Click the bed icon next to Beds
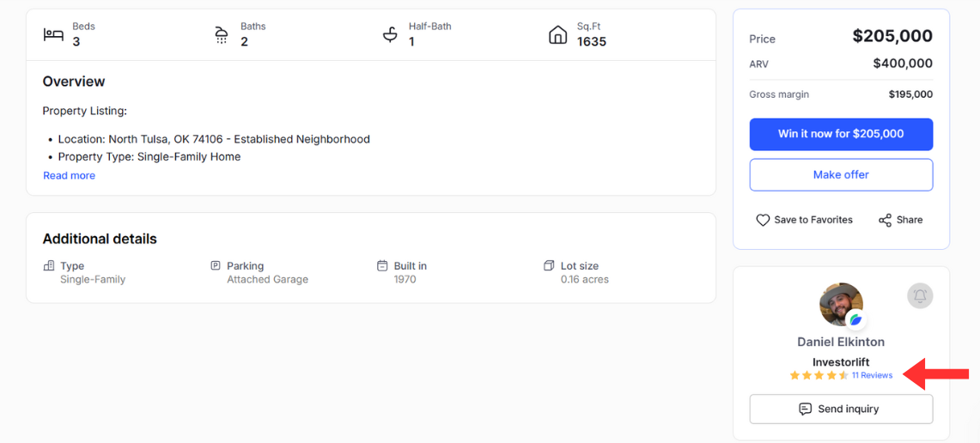This screenshot has width=980, height=443. tap(53, 35)
